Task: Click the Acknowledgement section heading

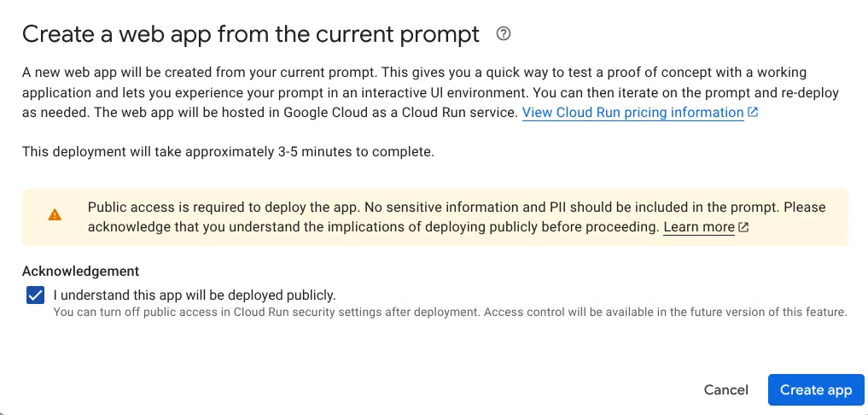Action: click(x=81, y=271)
